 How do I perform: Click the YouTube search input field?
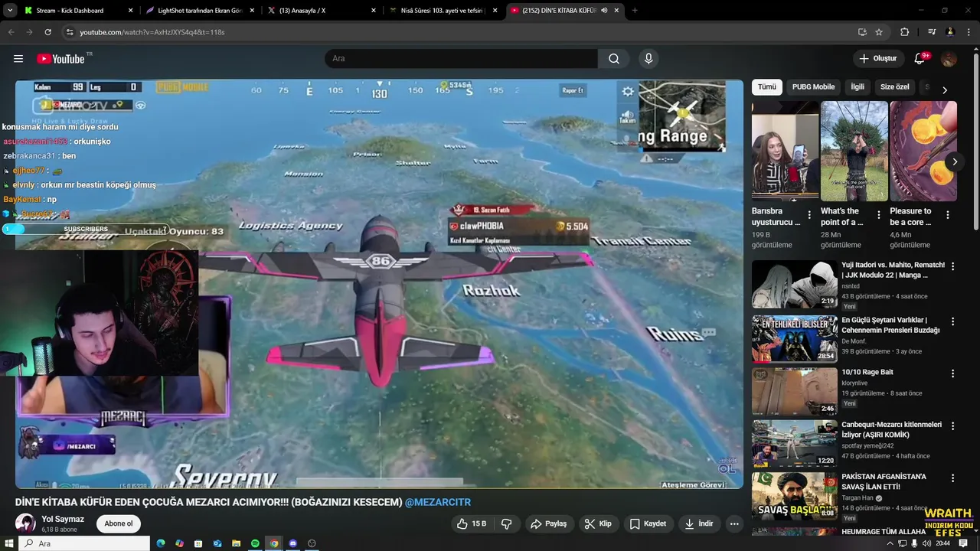pos(461,59)
